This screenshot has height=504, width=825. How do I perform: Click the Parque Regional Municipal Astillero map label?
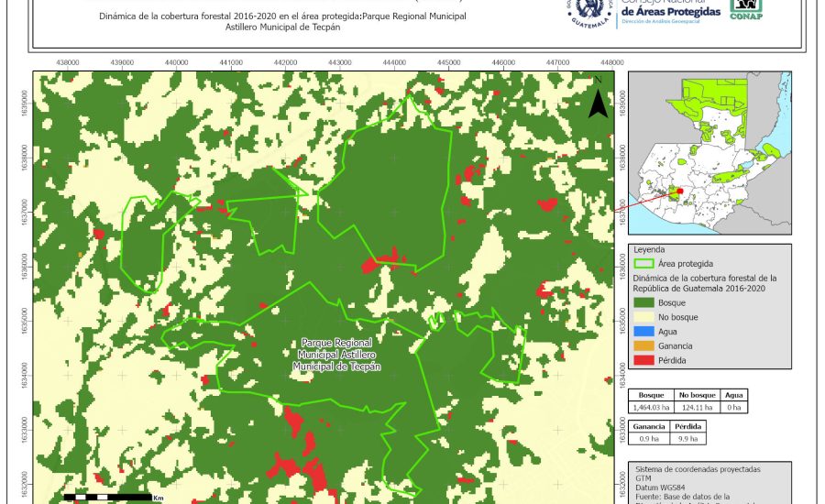coord(336,354)
